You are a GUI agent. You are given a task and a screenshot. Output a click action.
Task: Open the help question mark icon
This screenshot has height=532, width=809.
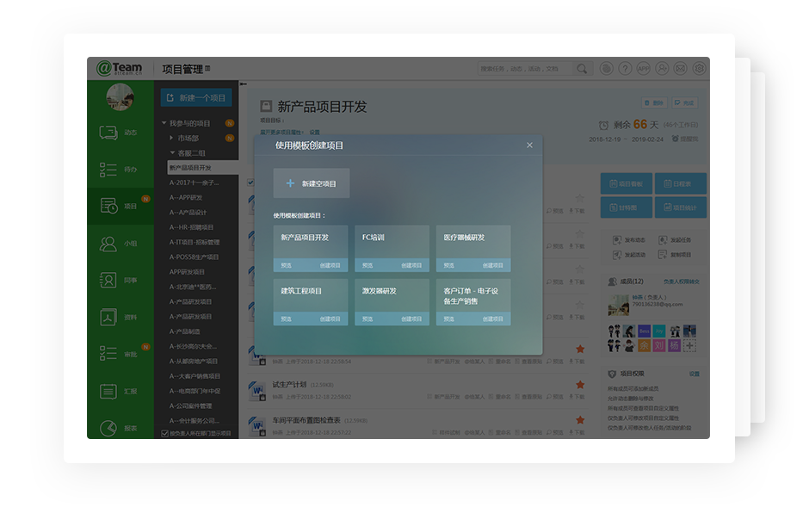point(626,69)
